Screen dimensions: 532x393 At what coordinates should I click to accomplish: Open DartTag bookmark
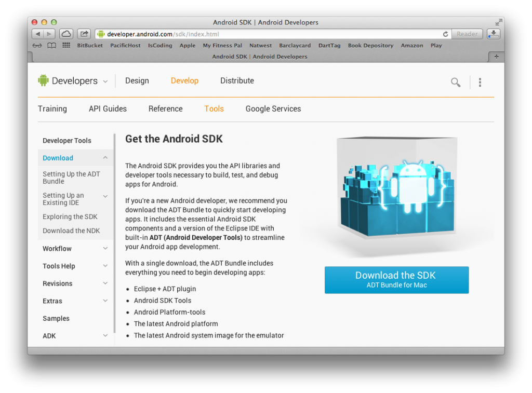click(x=329, y=46)
